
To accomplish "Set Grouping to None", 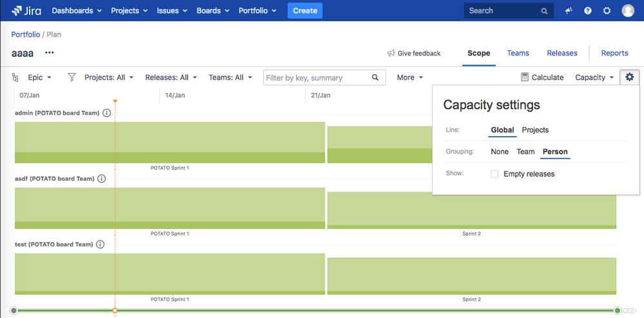I will tap(500, 152).
